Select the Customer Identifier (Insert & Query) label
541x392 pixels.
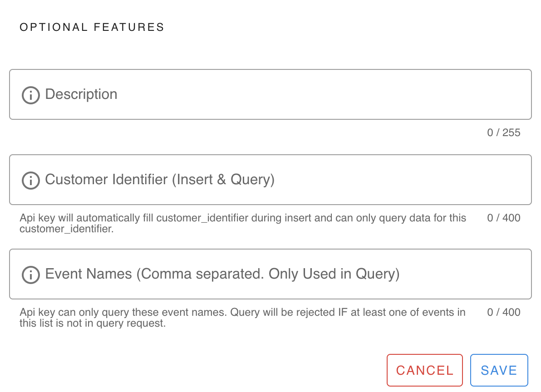click(159, 180)
